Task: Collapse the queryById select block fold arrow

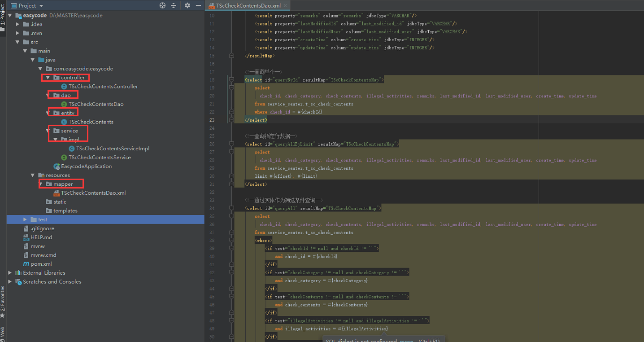Action: click(231, 79)
